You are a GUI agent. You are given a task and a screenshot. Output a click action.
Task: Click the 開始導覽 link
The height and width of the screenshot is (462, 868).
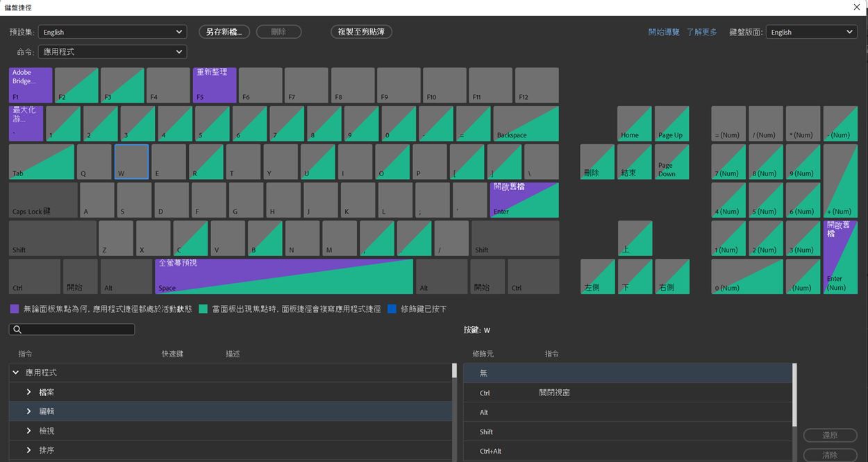click(664, 32)
